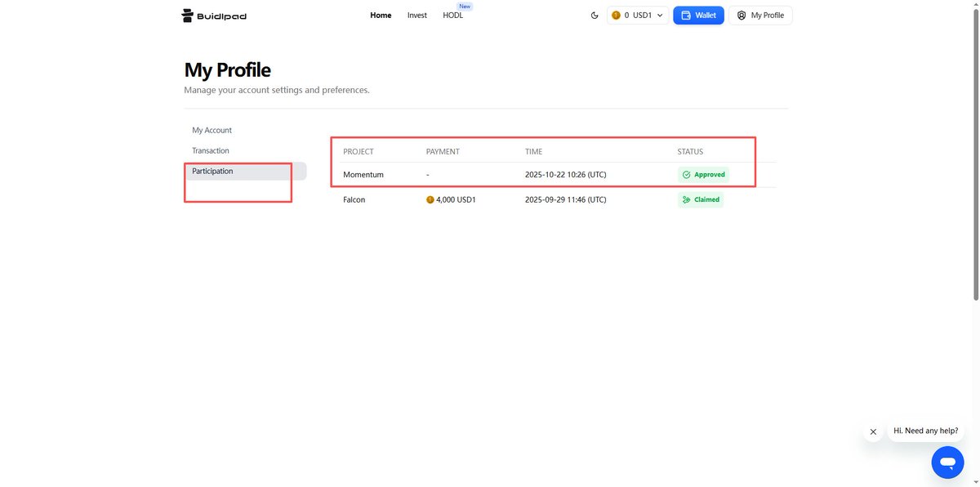The width and height of the screenshot is (980, 487).
Task: Click the 'Hi. Need any help?' bubble
Action: click(x=926, y=431)
